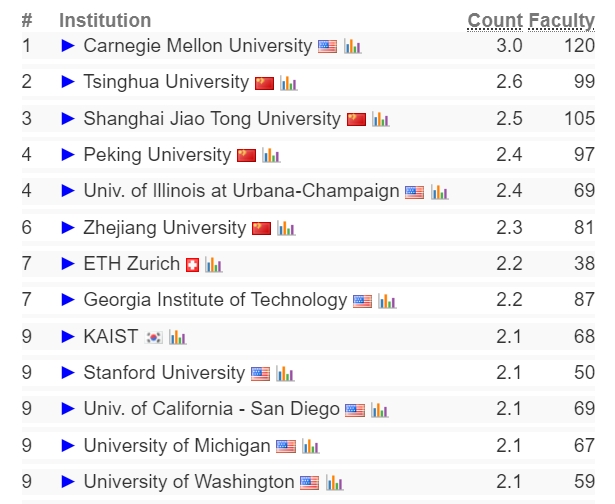Viewport: 615px width, 504px height.
Task: Click the Tsinghua University name
Action: click(166, 82)
